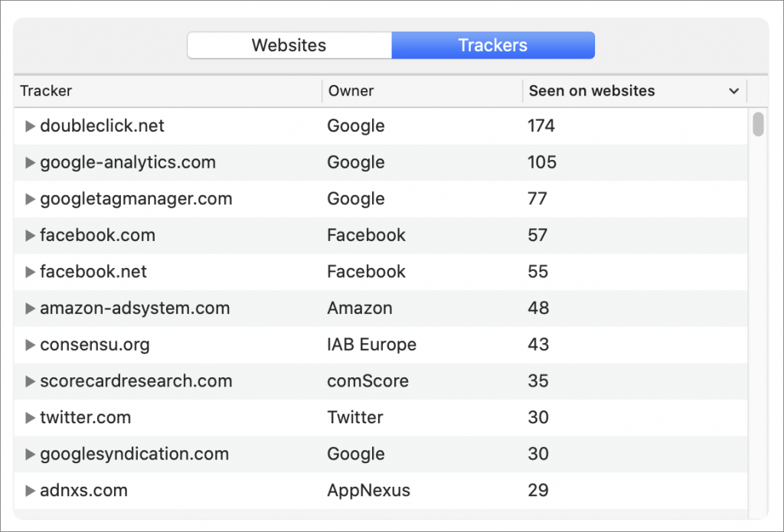Image resolution: width=784 pixels, height=532 pixels.
Task: Expand the adnxs.com tracker details
Action: pos(30,490)
